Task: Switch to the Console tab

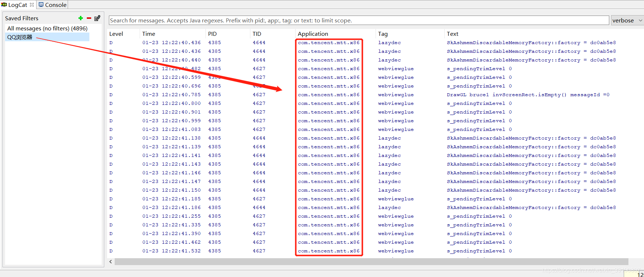Action: 52,5
